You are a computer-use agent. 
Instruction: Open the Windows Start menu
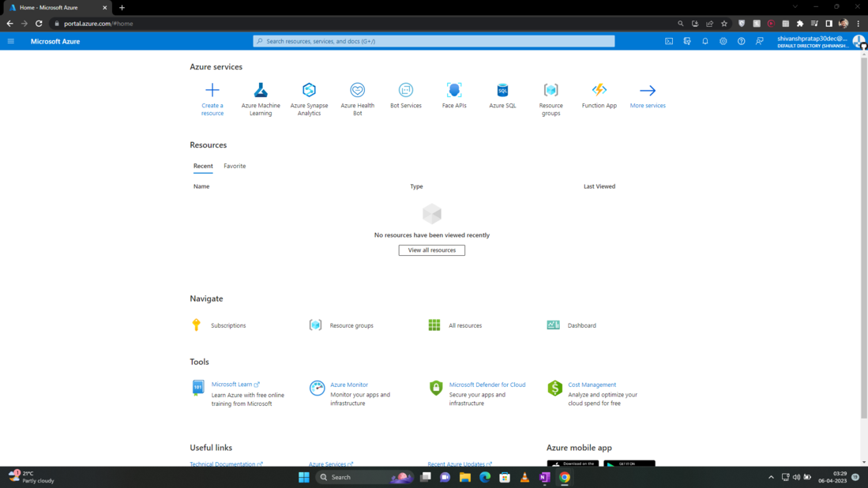pos(304,477)
